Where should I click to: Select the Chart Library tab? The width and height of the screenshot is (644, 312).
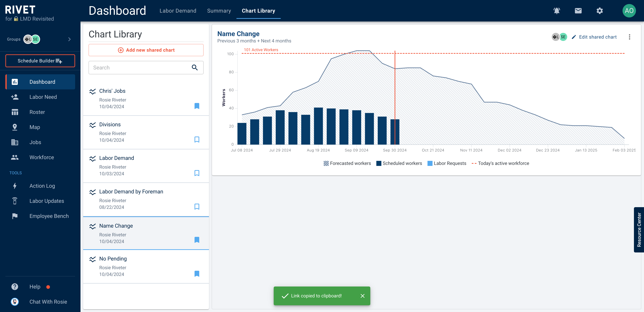pos(258,11)
